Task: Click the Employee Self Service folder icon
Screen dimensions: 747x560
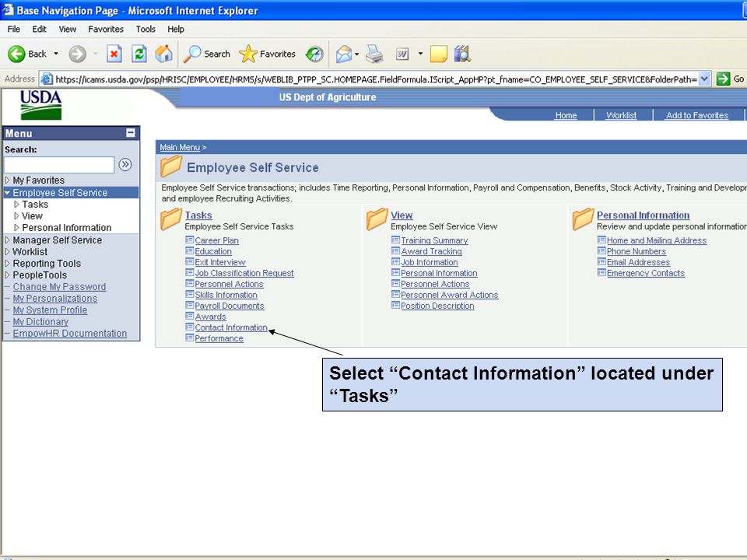Action: tap(171, 166)
